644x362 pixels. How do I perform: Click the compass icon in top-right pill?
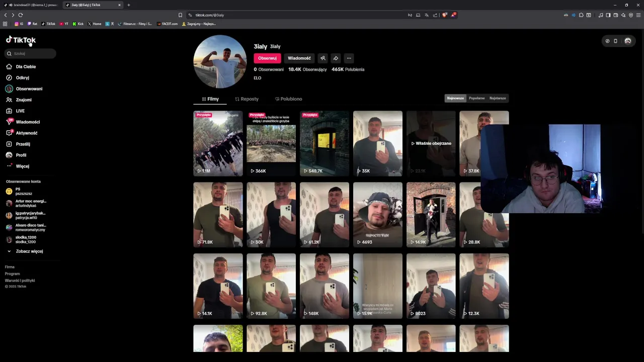(607, 41)
